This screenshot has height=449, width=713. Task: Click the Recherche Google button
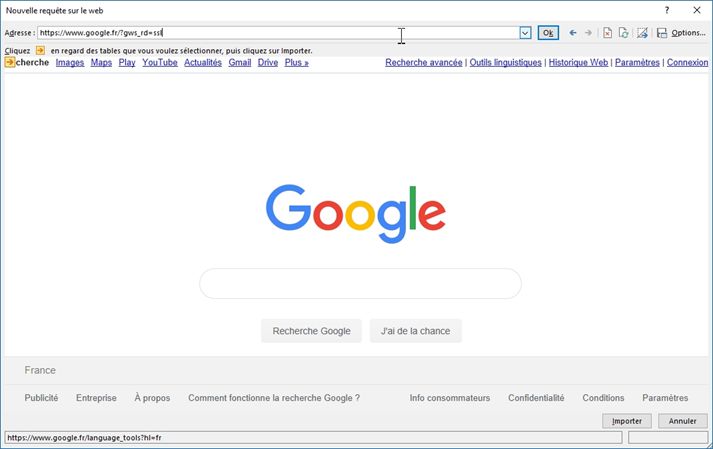tap(311, 331)
